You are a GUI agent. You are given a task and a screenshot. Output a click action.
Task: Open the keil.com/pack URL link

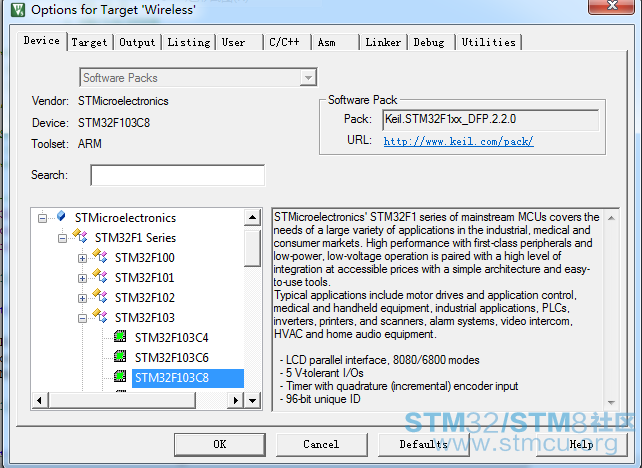pos(459,142)
